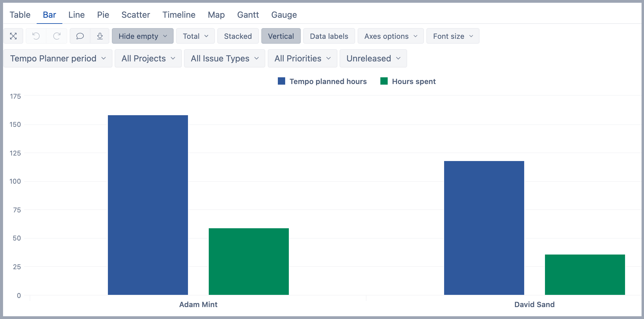The height and width of the screenshot is (319, 644).
Task: Click the fullscreen expand icon
Action: click(13, 36)
